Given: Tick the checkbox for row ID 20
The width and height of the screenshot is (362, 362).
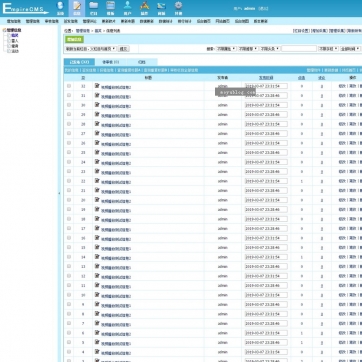Looking at the screenshot, I should (x=69, y=200).
